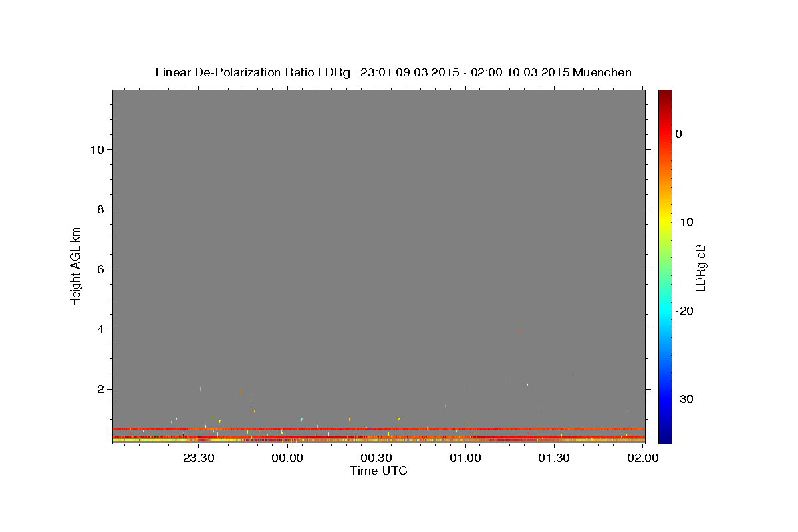This screenshot has height=532, width=798.
Task: Click the 00:30 time tick label
Action: coord(376,458)
